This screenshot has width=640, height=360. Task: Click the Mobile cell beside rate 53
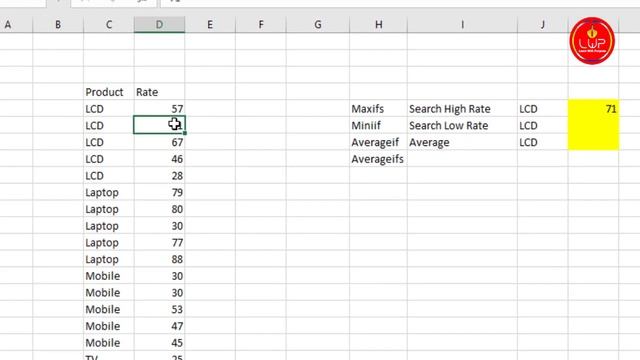coord(109,309)
